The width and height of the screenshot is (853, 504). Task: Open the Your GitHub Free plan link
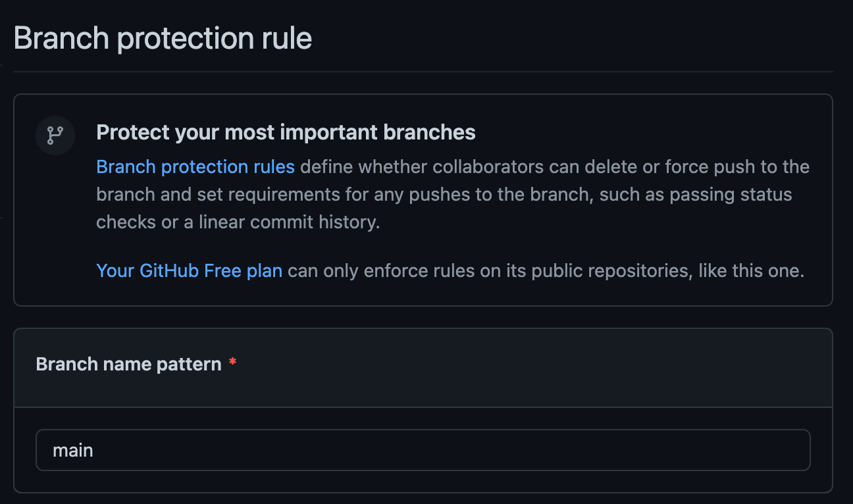(190, 270)
